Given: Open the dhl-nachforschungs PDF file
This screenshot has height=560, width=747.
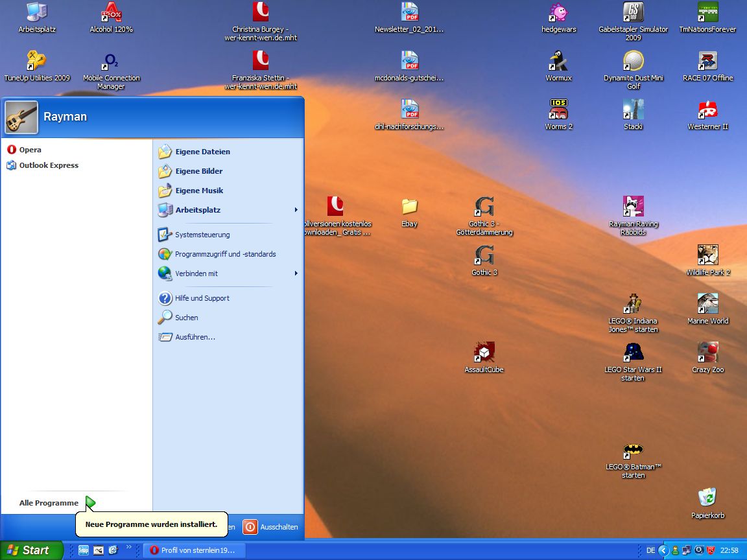Looking at the screenshot, I should coord(409,115).
